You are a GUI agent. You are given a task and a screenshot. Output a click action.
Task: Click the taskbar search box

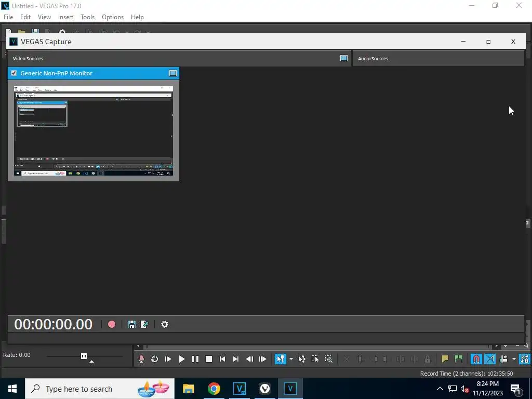100,389
